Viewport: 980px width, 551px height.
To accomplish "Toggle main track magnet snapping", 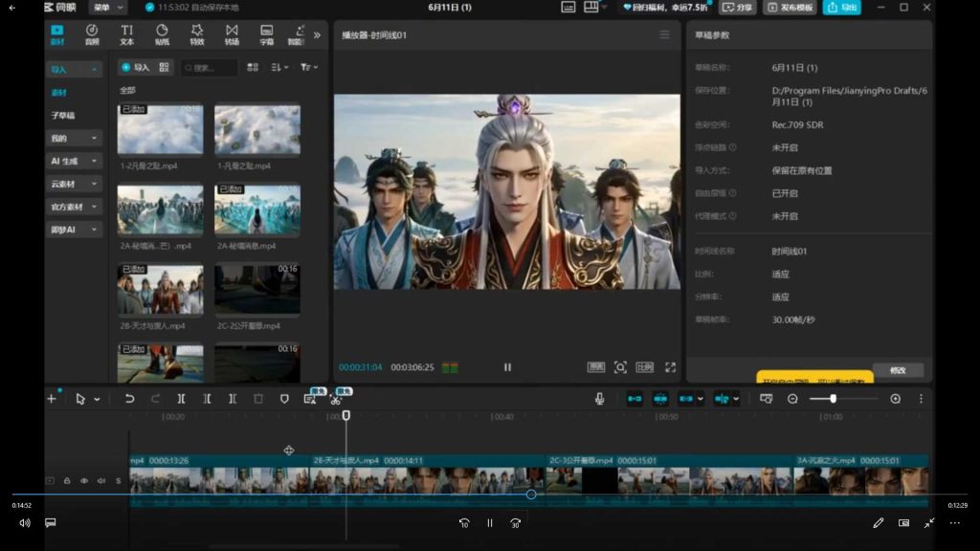I will coord(635,399).
